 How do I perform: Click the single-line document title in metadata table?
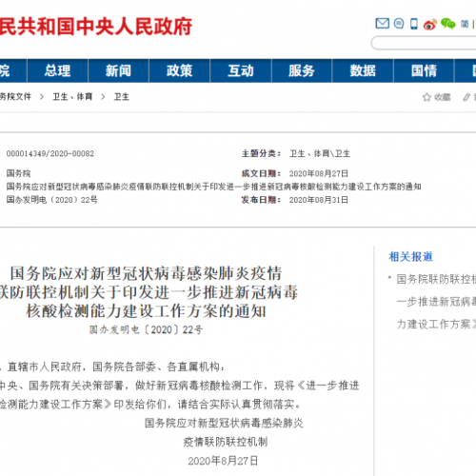point(213,187)
